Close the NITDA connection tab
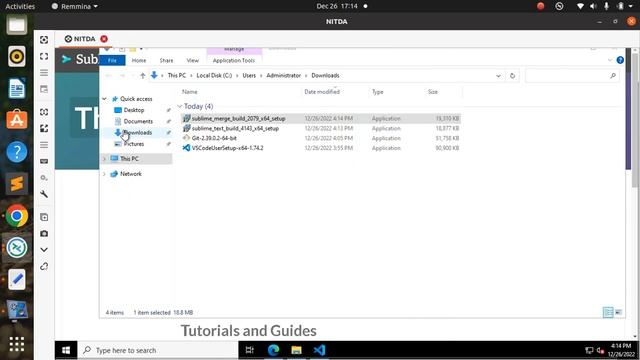This screenshot has width=640, height=360. (x=104, y=39)
